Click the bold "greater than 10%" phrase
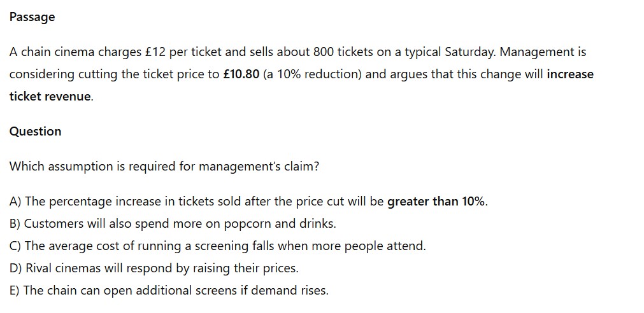Image resolution: width=644 pixels, height=313 pixels. 436,202
